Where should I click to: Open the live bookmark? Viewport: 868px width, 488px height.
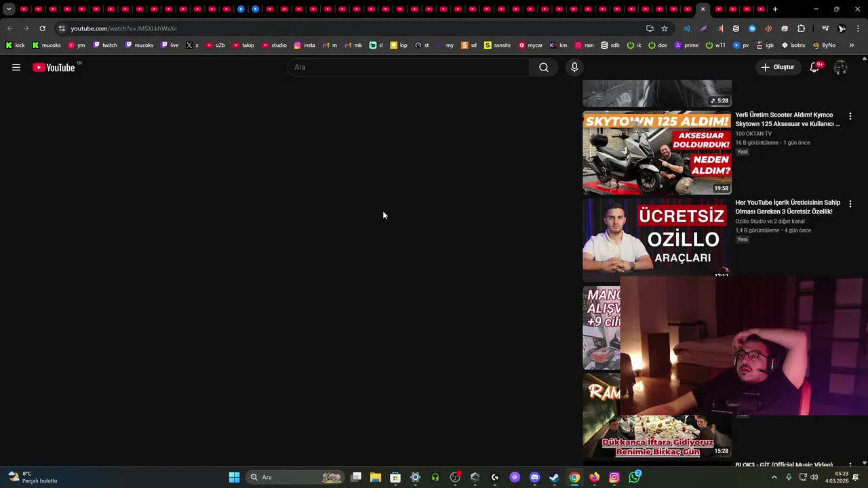[x=170, y=45]
